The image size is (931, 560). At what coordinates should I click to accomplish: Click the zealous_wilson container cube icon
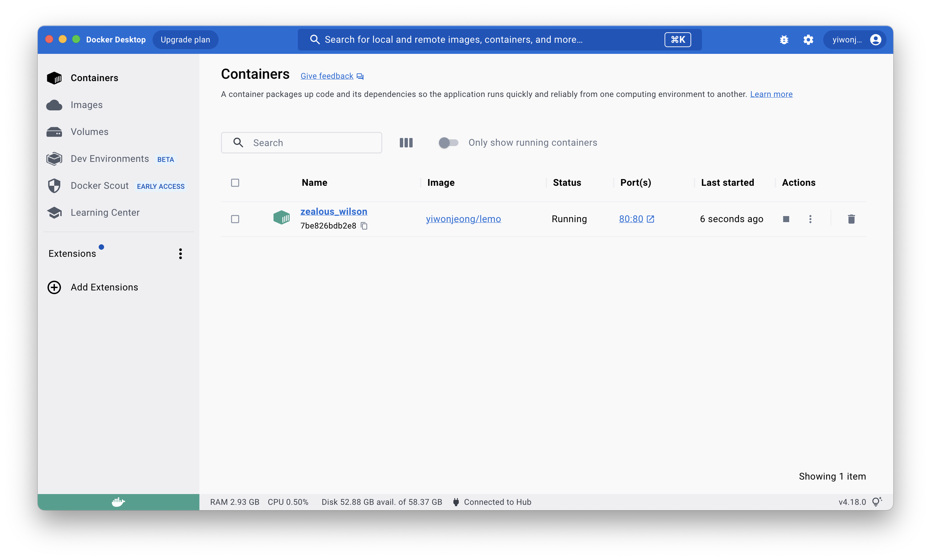coord(281,218)
